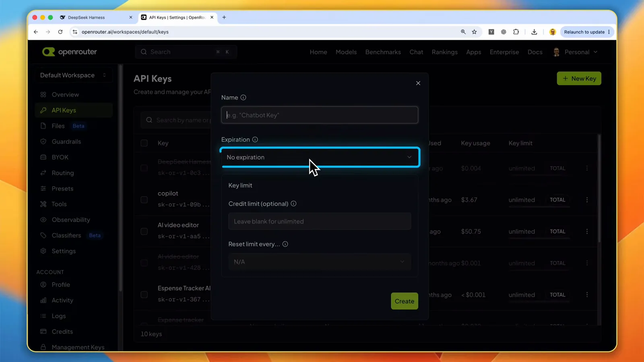The height and width of the screenshot is (362, 644).
Task: Open actions menu for the $0.001 key
Action: pyautogui.click(x=587, y=263)
